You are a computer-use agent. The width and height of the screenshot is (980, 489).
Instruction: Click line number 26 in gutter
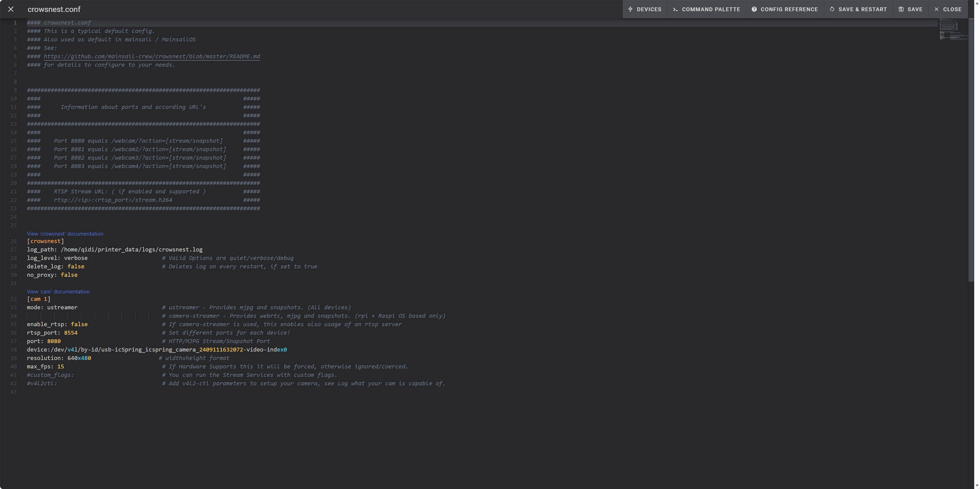[13, 241]
